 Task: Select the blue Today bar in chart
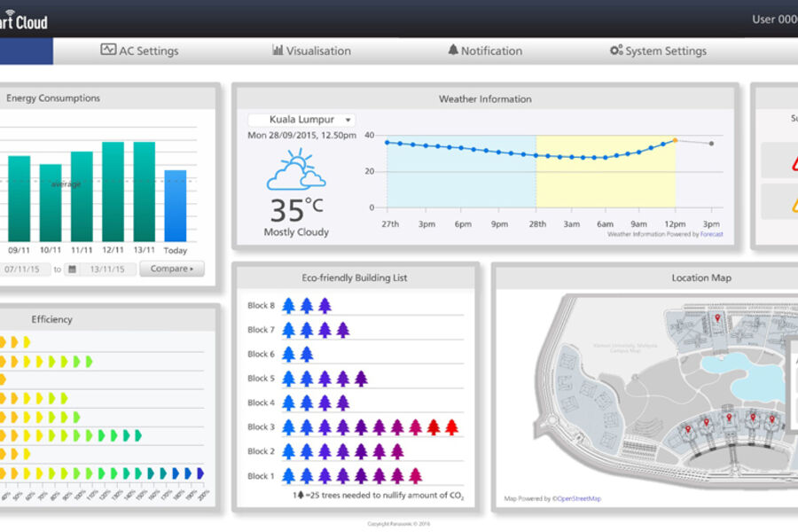point(176,206)
